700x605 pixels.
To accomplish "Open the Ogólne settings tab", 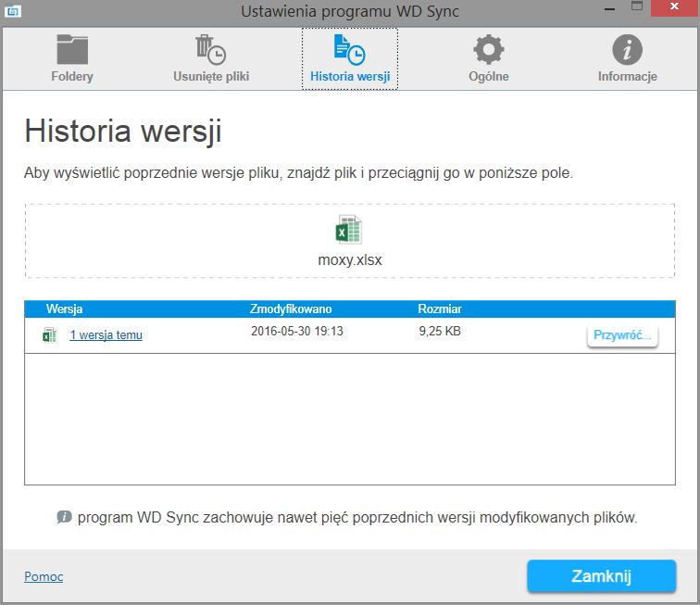I will point(488,59).
